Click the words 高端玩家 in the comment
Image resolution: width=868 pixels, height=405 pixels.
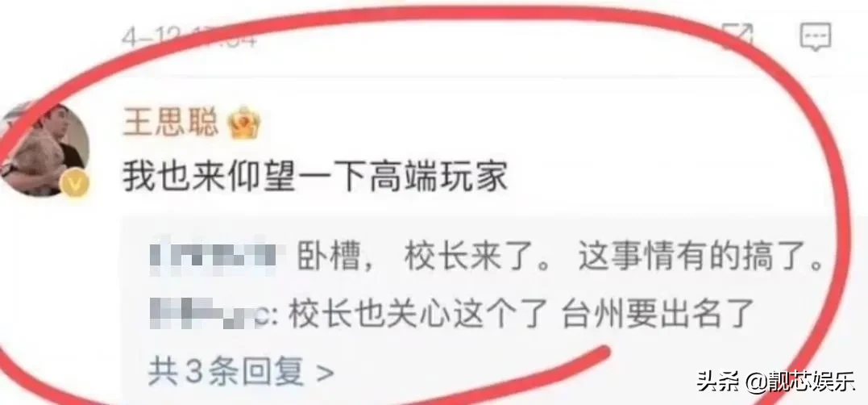pyautogui.click(x=434, y=178)
